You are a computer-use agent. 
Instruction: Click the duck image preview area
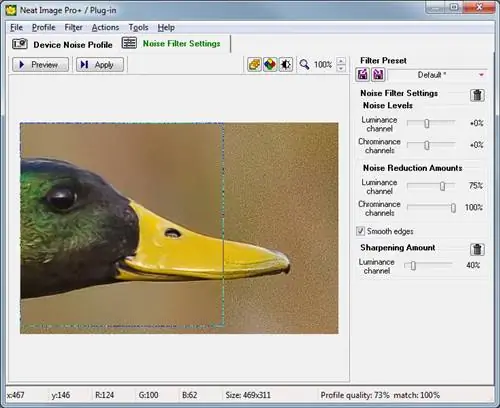pos(179,228)
